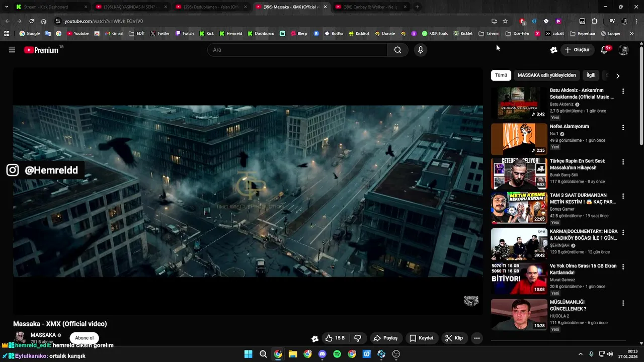Click the Oluştur create button

point(577,50)
